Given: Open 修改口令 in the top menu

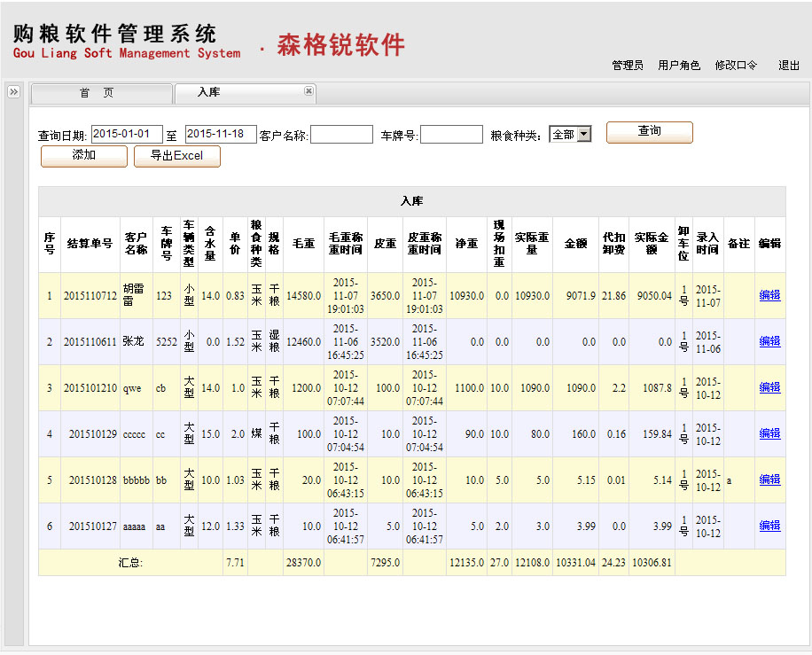Looking at the screenshot, I should [x=736, y=66].
